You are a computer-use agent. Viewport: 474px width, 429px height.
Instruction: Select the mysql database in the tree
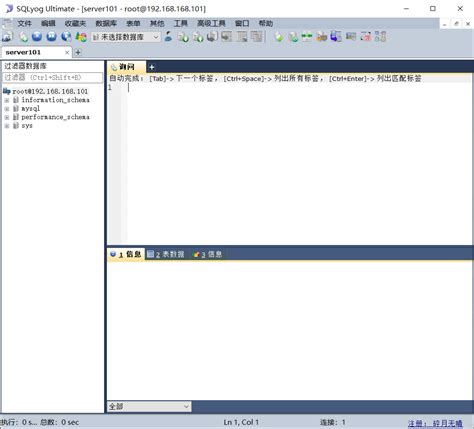pos(30,109)
